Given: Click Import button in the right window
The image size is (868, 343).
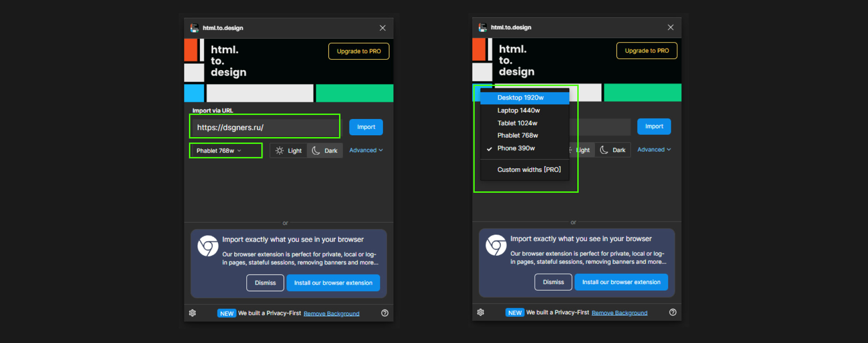Looking at the screenshot, I should click(654, 126).
